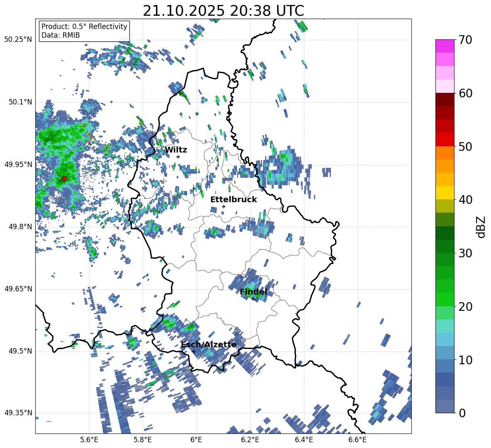Click the Ettelbruck station cross marker
The width and height of the screenshot is (491, 448).
(x=224, y=206)
